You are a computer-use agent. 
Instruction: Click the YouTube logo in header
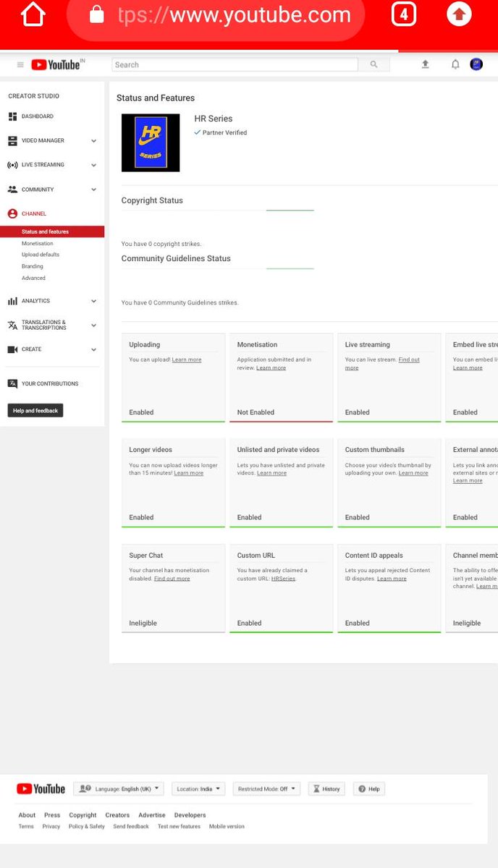(56, 64)
